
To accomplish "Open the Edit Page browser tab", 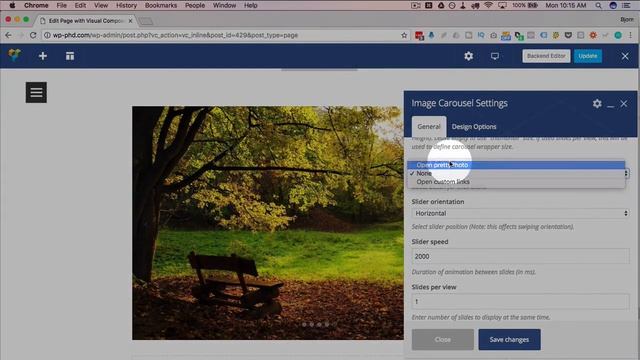I will [x=87, y=20].
